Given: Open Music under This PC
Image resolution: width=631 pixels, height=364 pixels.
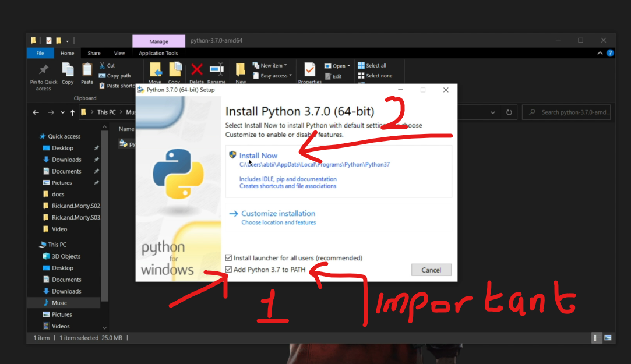Looking at the screenshot, I should (59, 303).
